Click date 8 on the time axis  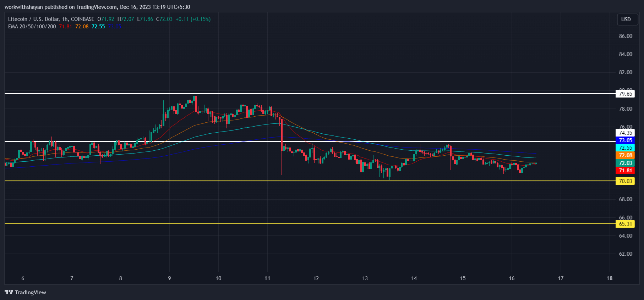click(x=121, y=278)
